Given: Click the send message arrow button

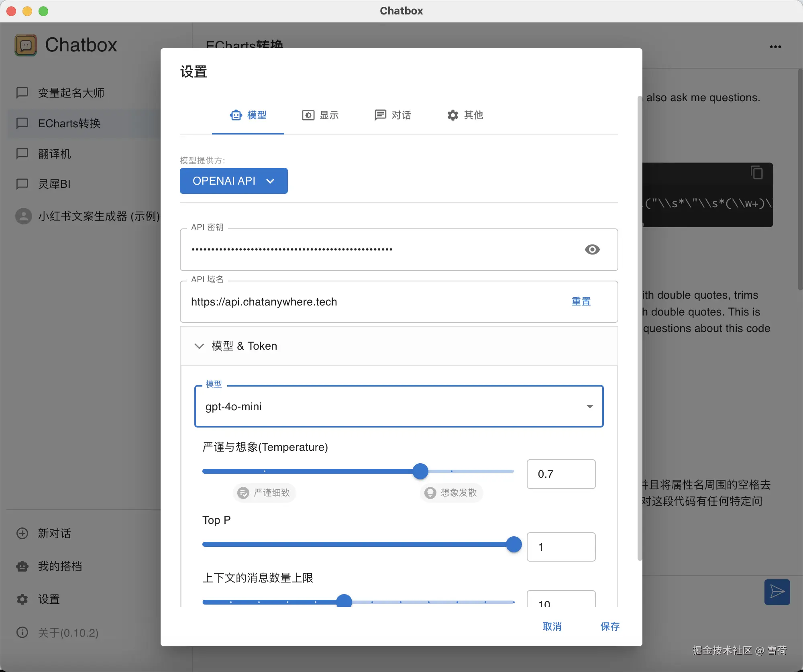Looking at the screenshot, I should point(777,591).
